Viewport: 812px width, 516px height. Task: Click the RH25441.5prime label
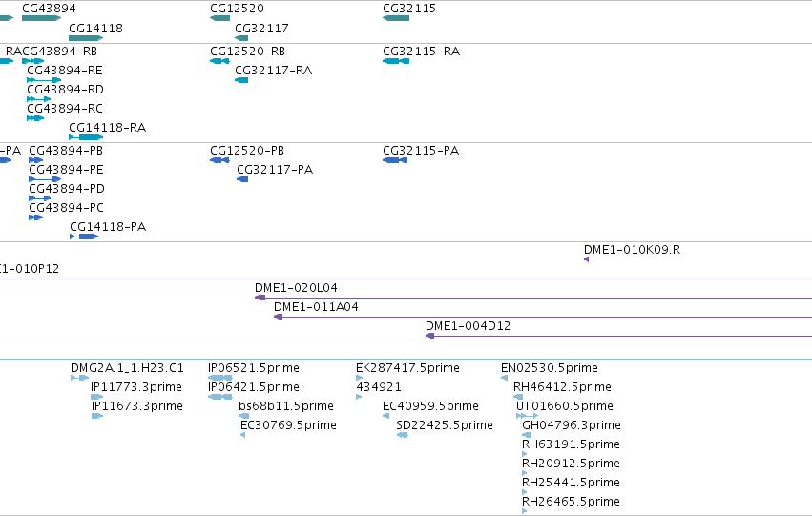(x=571, y=483)
